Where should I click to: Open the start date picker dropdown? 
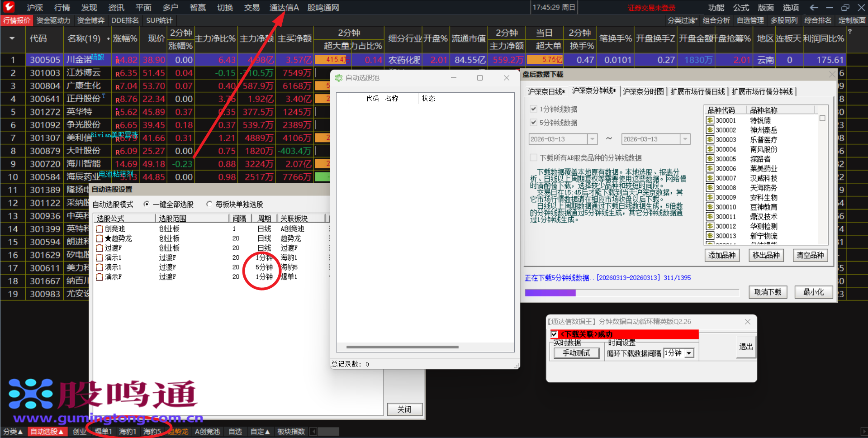click(592, 139)
